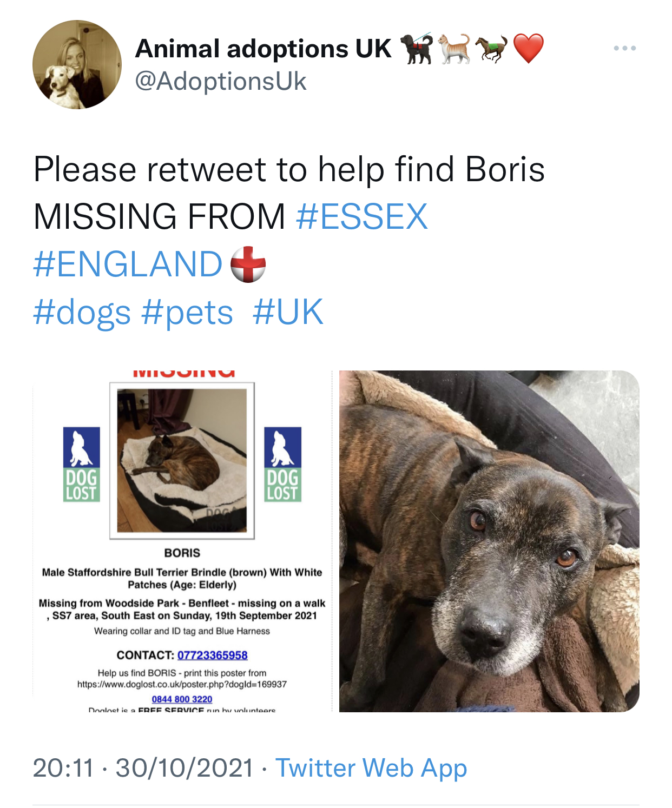672x808 pixels.
Task: Click the 20:11 · 30/10/2021 timestamp
Action: (143, 768)
